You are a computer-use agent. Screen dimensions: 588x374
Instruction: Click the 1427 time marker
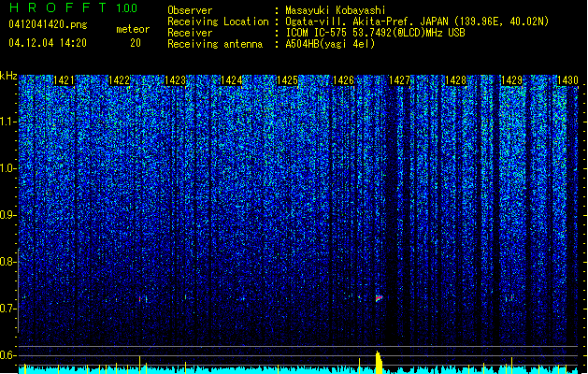399,80
